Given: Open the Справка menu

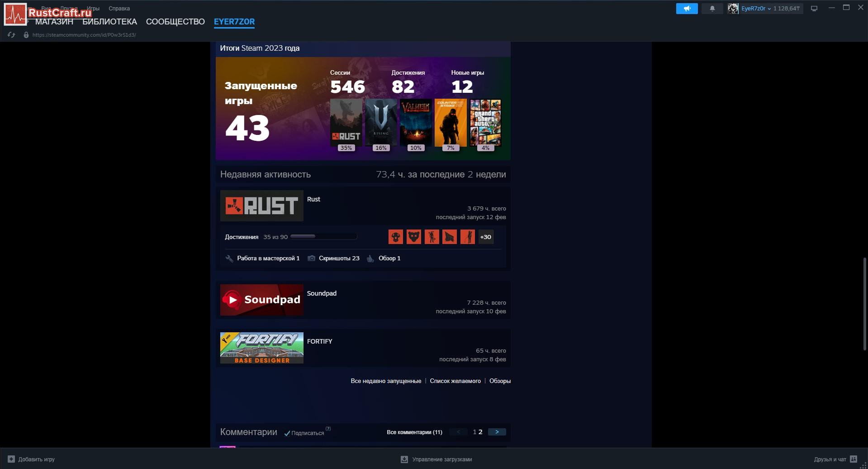Looking at the screenshot, I should [x=119, y=9].
